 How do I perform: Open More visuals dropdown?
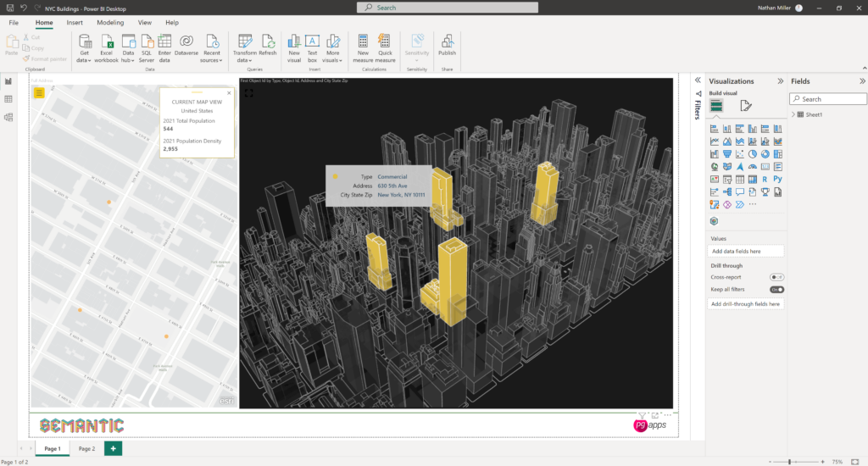(332, 48)
